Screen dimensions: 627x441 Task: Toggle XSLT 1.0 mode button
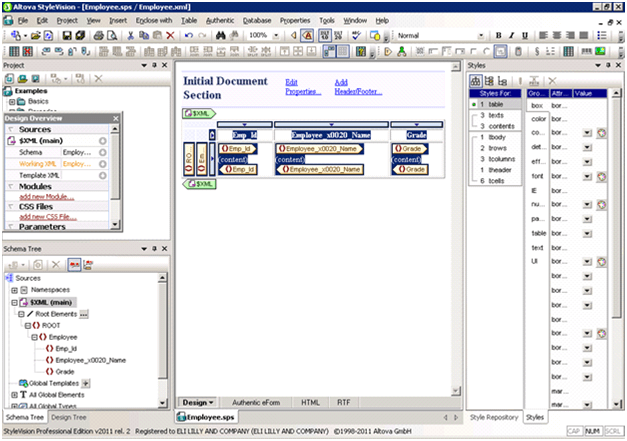[325, 36]
